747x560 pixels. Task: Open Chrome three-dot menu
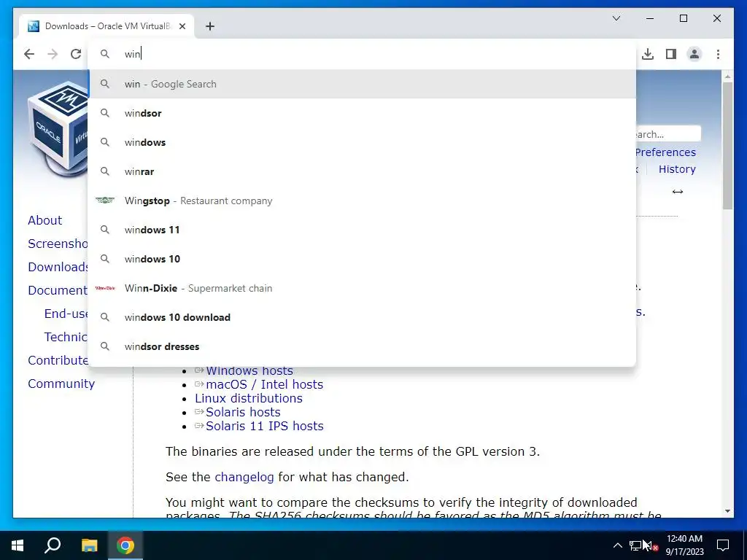click(718, 54)
